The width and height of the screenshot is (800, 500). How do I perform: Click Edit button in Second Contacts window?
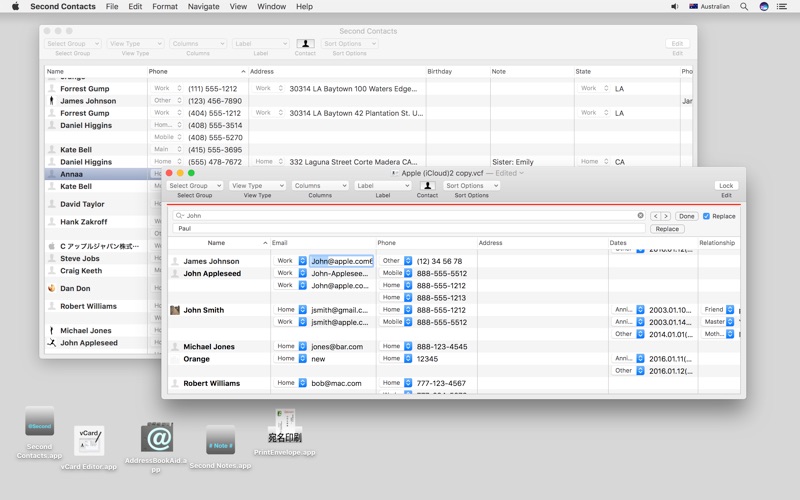point(677,44)
